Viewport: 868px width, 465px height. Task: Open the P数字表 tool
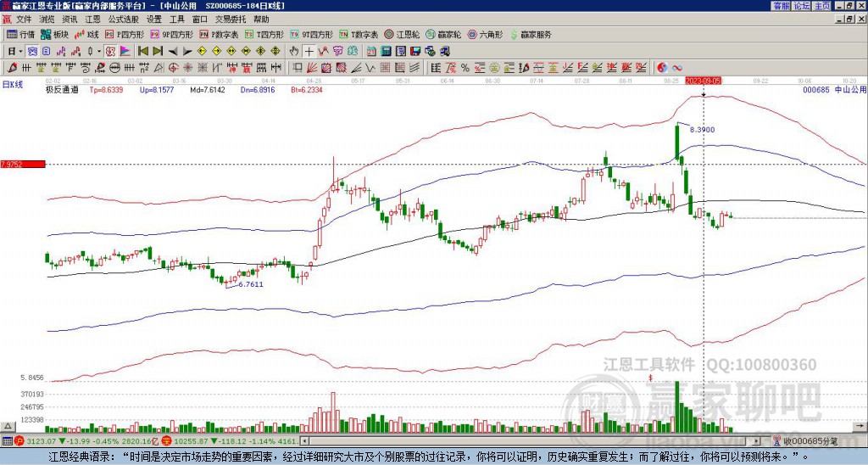pos(219,34)
